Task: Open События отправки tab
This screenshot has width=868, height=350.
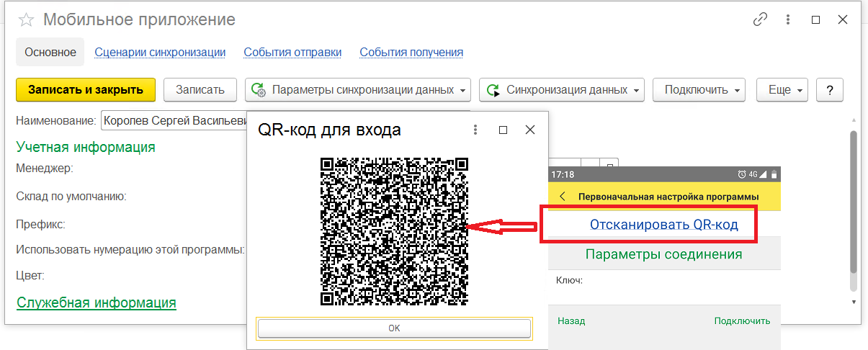Action: [292, 52]
